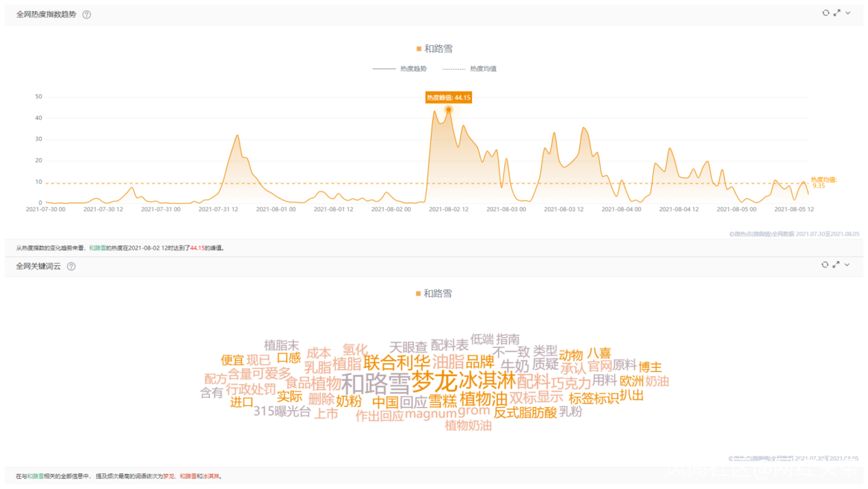The width and height of the screenshot is (868, 489).
Task: Select 植物奶油 at cloud bottom
Action: [x=469, y=425]
